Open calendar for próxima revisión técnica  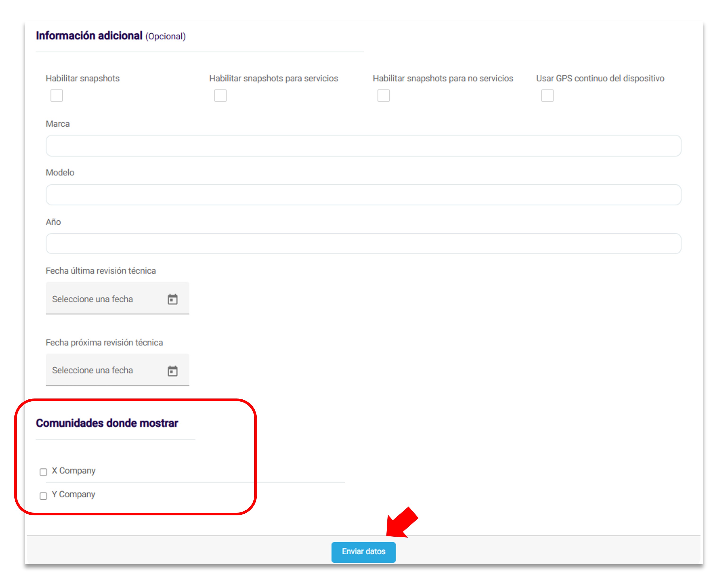[173, 371]
